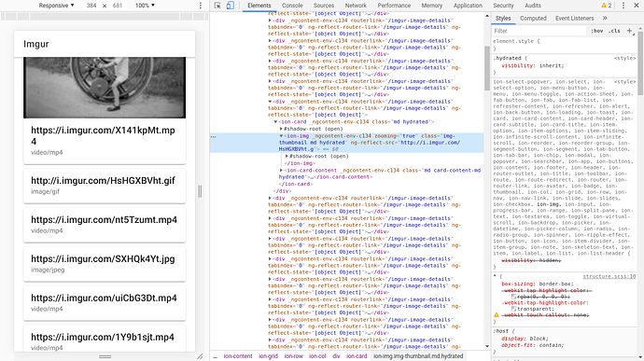
Task: Open the nt5Tzumt.mp4 card
Action: click(x=105, y=225)
